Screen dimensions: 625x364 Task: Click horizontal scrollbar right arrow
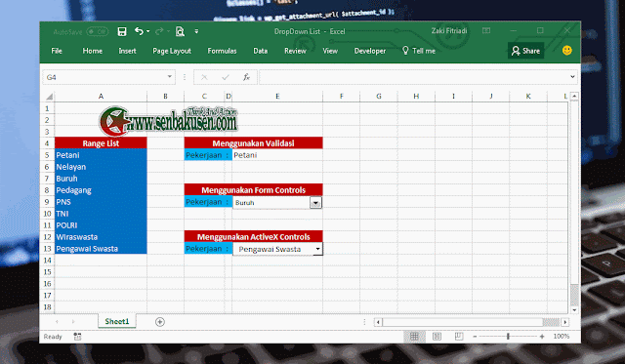click(564, 322)
